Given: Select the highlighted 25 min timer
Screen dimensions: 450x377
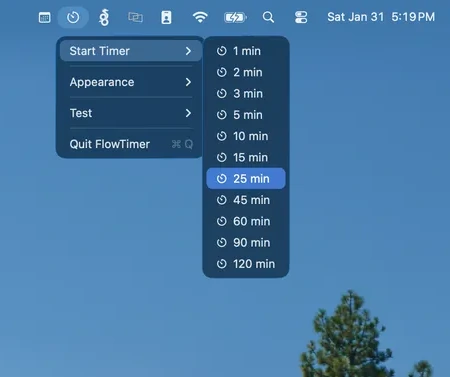Looking at the screenshot, I should (246, 179).
